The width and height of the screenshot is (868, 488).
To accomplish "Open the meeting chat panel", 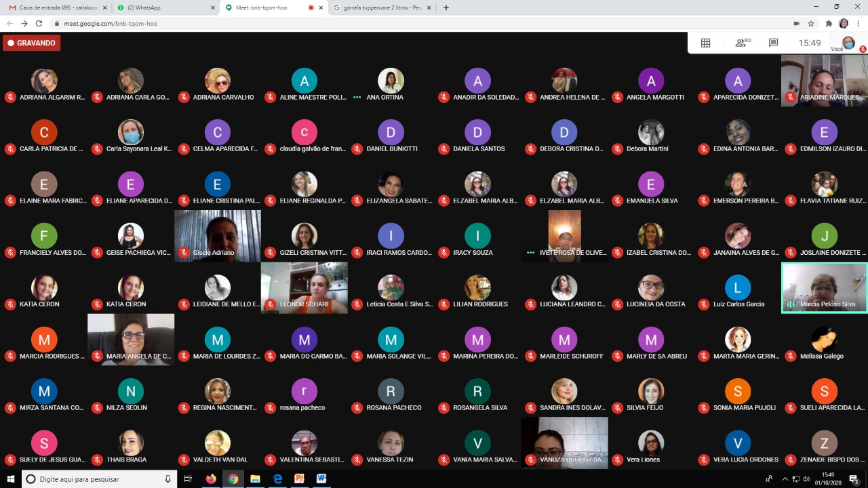I will point(773,43).
